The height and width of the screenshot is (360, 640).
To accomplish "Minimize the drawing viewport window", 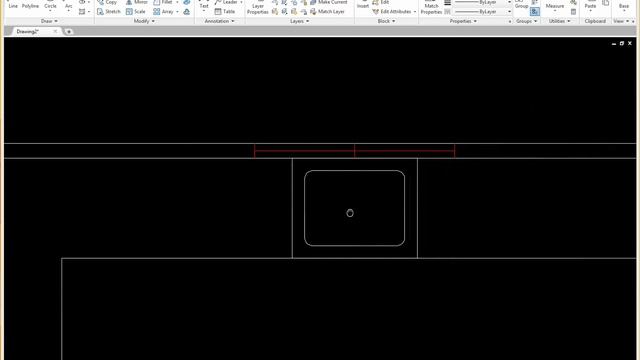I will pyautogui.click(x=614, y=43).
